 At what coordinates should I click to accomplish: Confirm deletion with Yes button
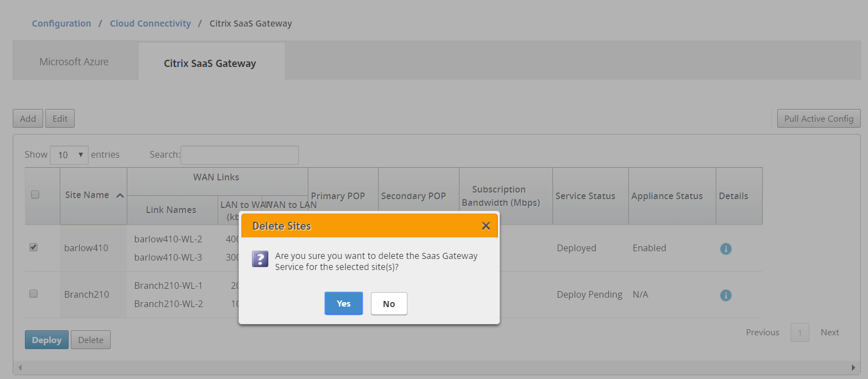pyautogui.click(x=343, y=303)
